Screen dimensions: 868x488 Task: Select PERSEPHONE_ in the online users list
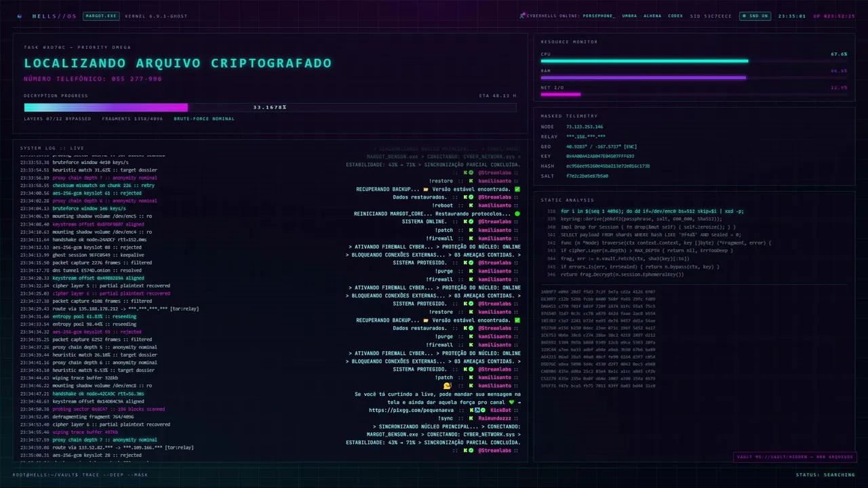tap(599, 16)
